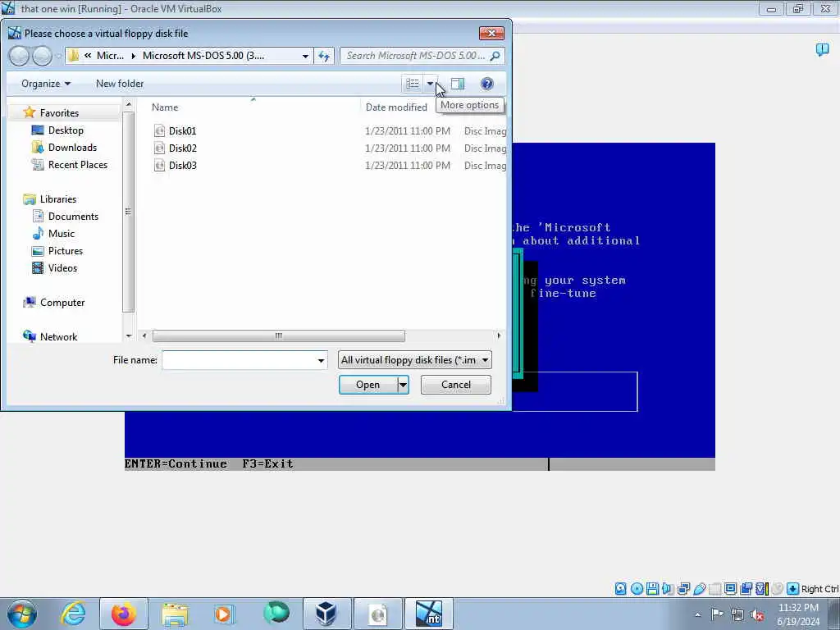Screen dimensions: 840x630
Task: Open Windows Explorer folder taskbar icon
Action: [175, 614]
